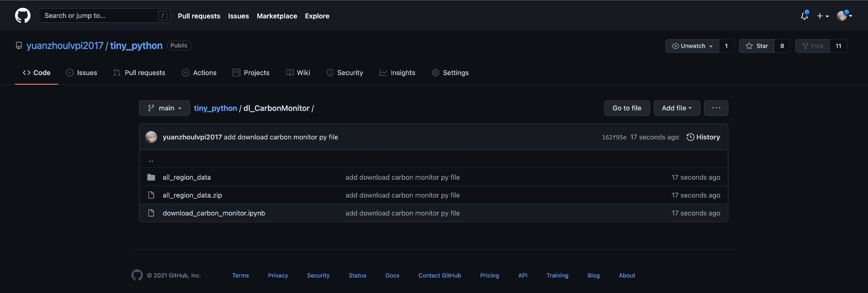The height and width of the screenshot is (293, 868).
Task: Open the user avatar menu
Action: (x=844, y=16)
